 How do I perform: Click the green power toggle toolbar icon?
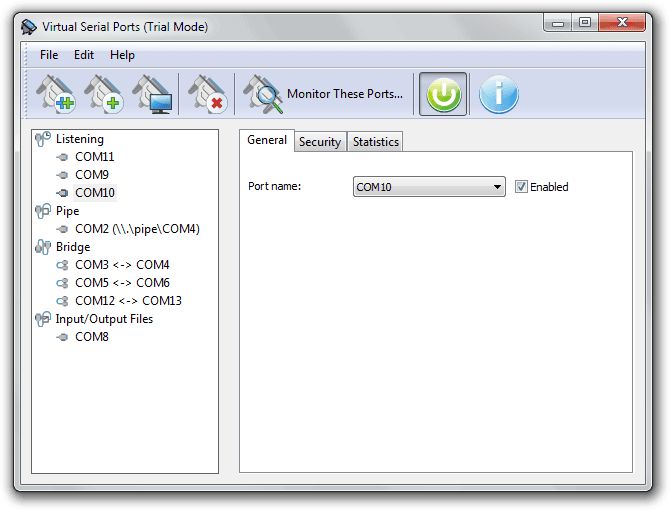pyautogui.click(x=442, y=95)
